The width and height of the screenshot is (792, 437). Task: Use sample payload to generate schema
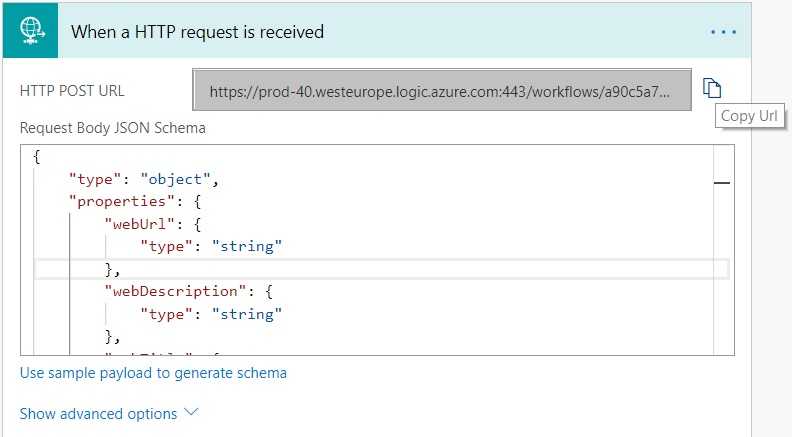(153, 373)
